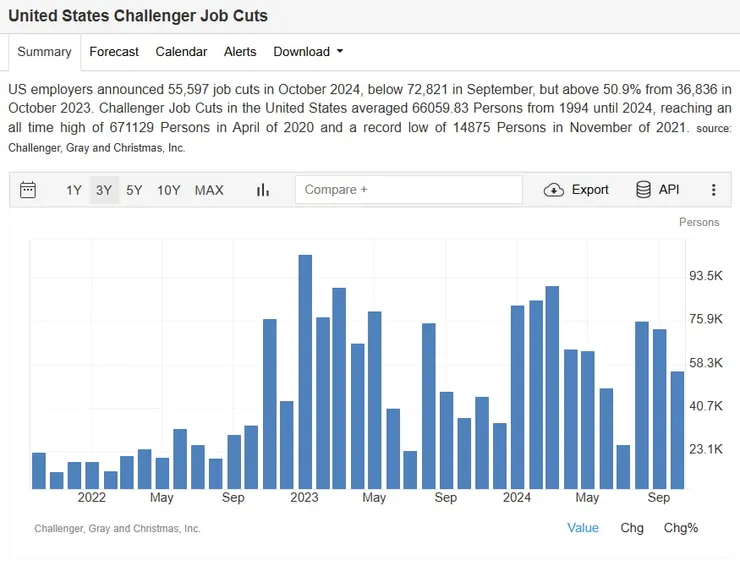Select the Value chart view
Image resolution: width=740 pixels, height=562 pixels.
coord(583,528)
